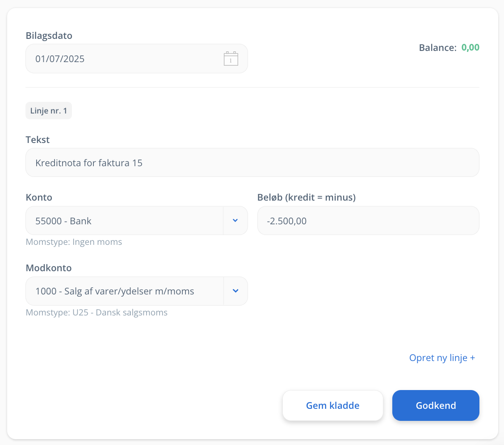Expand the Modkonto dropdown chevron
Image resolution: width=504 pixels, height=445 pixels.
235,291
